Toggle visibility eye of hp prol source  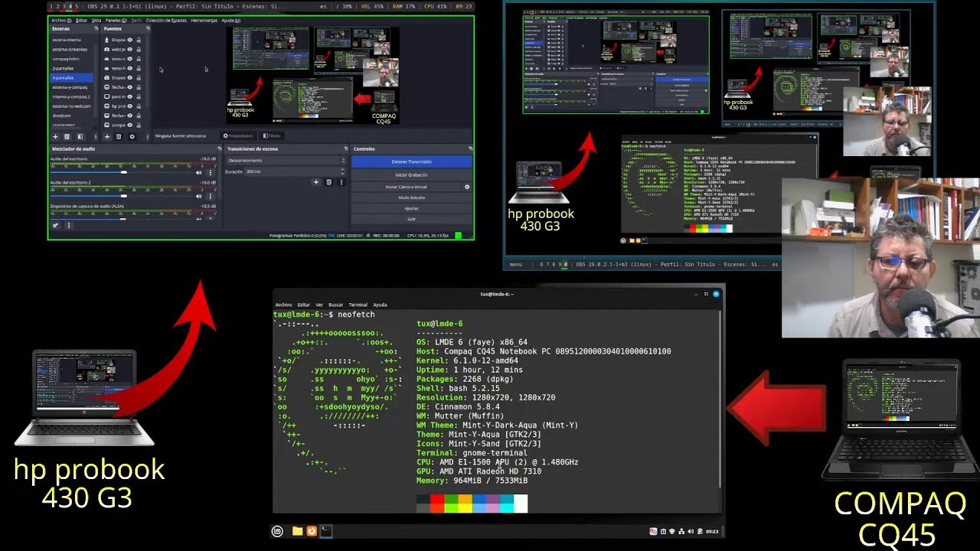[130, 106]
